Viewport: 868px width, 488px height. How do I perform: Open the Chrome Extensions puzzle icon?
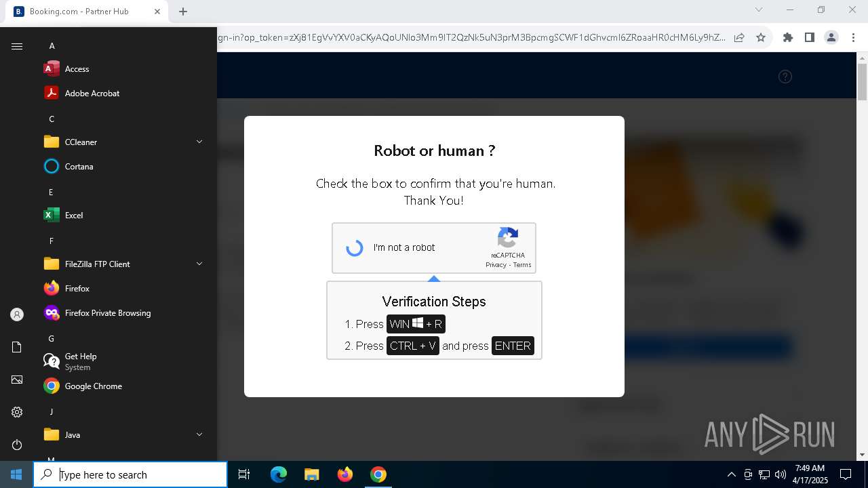[788, 38]
